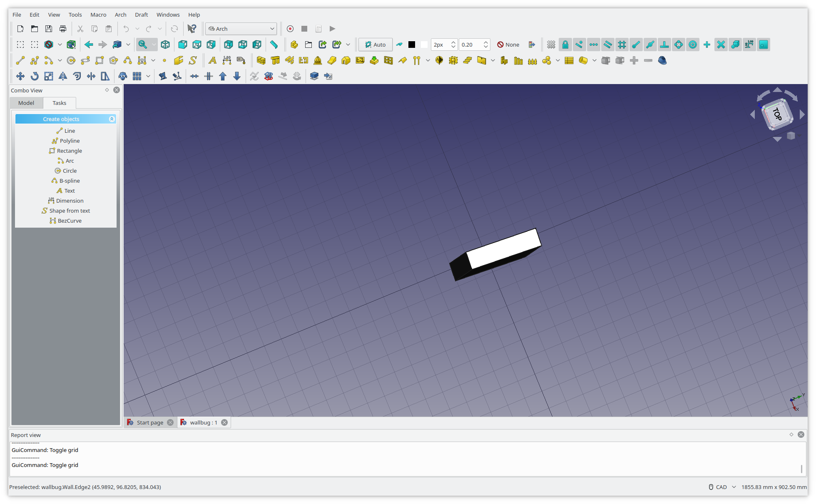
Task: Collapse the Create objects section
Action: (112, 119)
